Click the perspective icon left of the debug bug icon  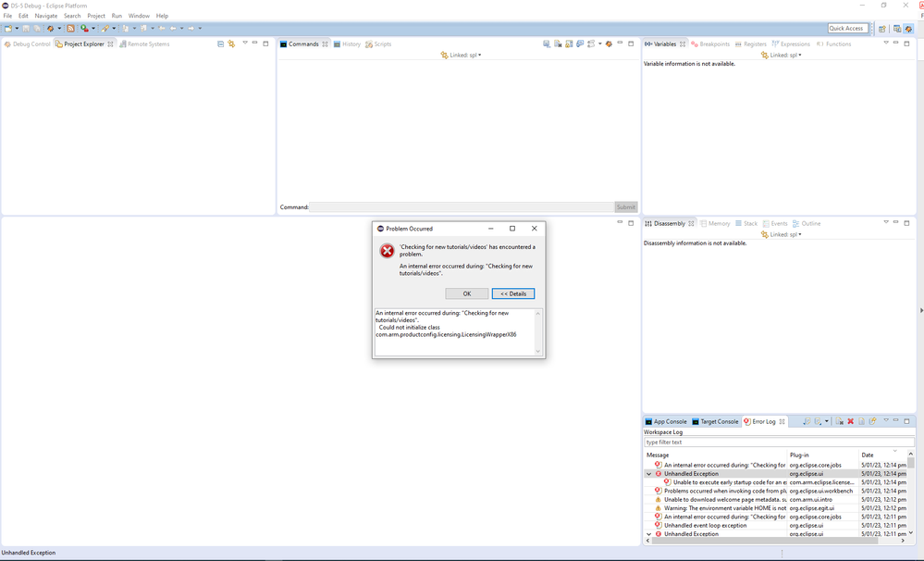(x=897, y=29)
